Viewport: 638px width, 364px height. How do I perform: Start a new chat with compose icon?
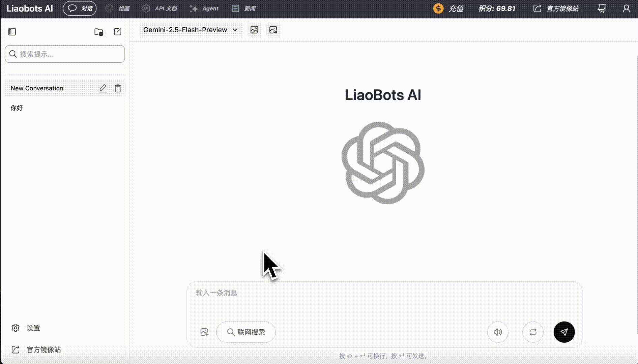point(117,32)
